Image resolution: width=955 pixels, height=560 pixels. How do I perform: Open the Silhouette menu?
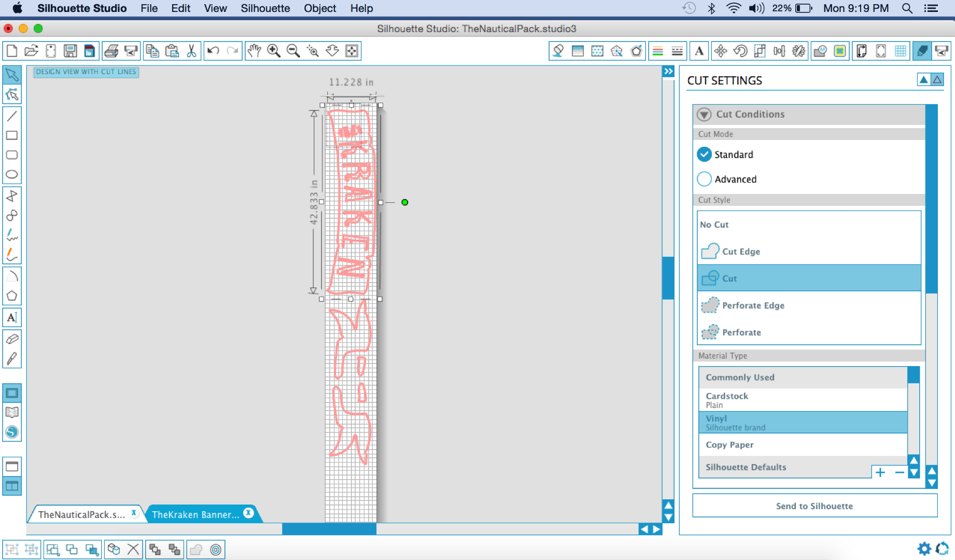(x=265, y=8)
